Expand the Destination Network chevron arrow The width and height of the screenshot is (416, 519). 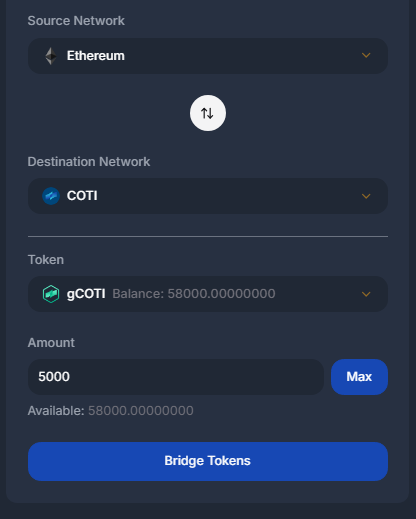pos(366,196)
